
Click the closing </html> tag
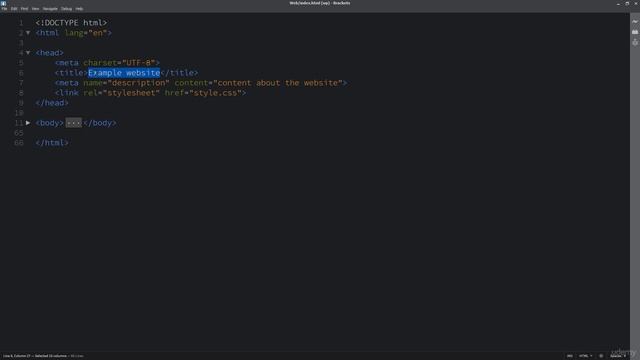pyautogui.click(x=52, y=143)
